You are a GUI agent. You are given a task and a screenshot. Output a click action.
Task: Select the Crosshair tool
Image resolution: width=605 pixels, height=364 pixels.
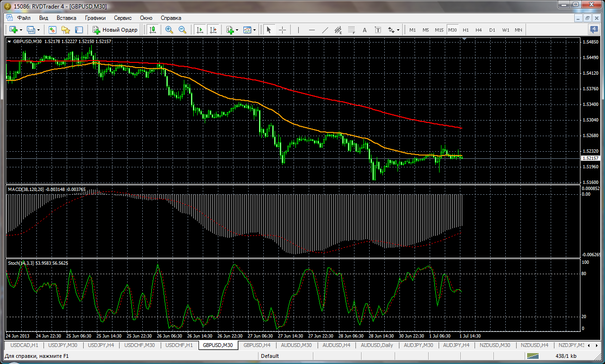pos(282,30)
